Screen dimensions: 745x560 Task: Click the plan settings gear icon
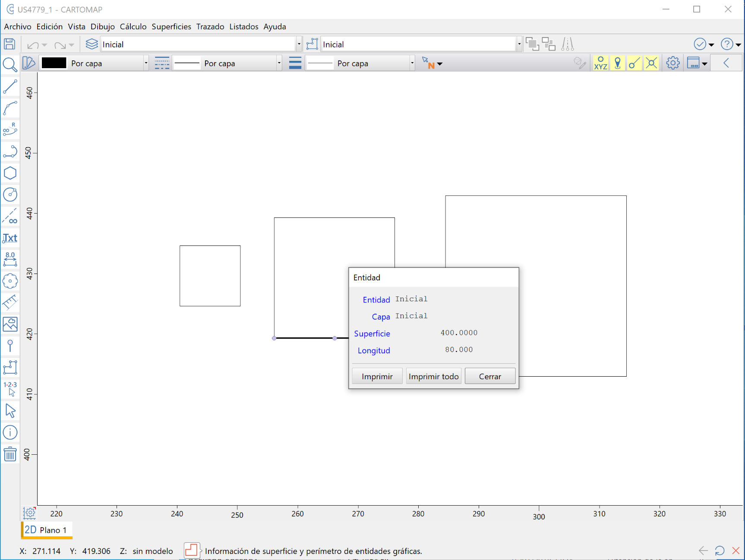[x=29, y=513]
